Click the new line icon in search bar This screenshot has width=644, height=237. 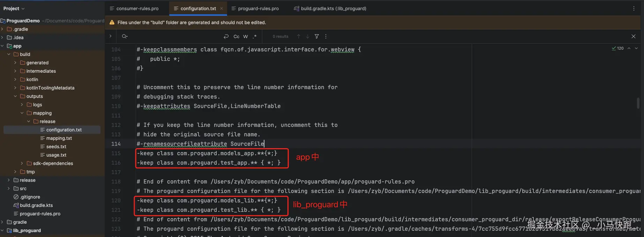(x=226, y=36)
